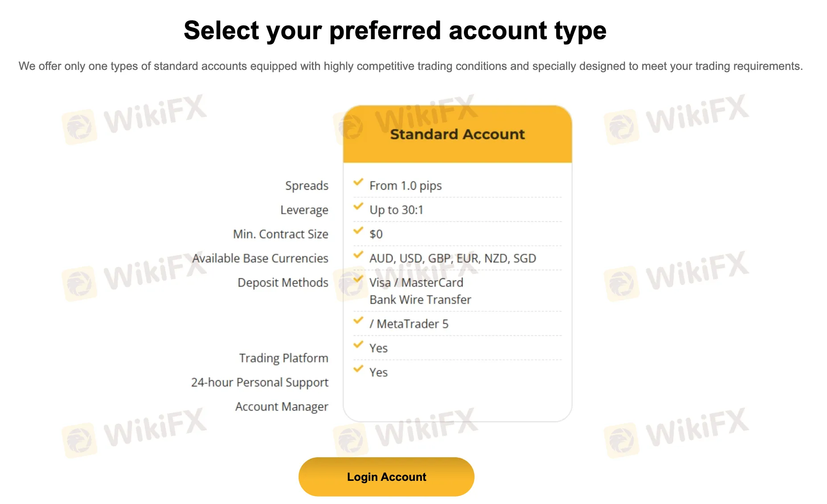Click the checkmark beside the first Yes
827x504 pixels.
click(358, 345)
